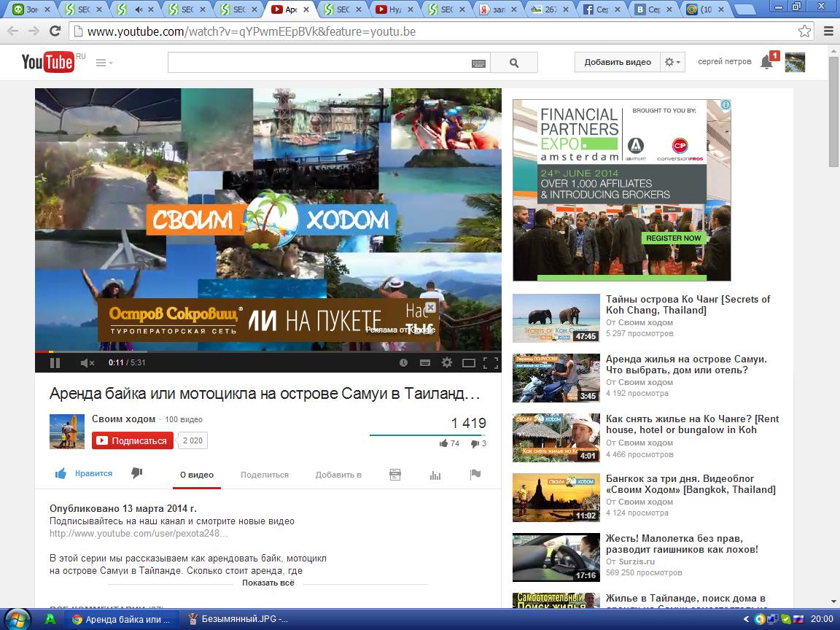Open the transcript icon tab
Screen dimensions: 840x630
tap(394, 475)
